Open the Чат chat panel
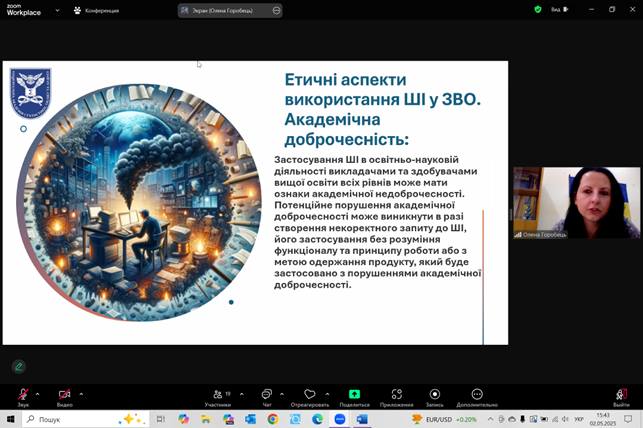 (x=266, y=395)
